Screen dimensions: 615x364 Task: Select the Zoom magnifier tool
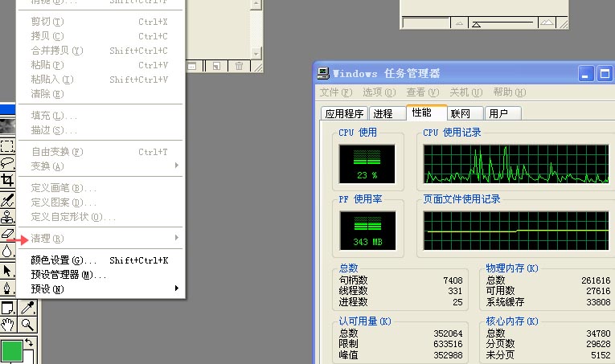[x=27, y=325]
